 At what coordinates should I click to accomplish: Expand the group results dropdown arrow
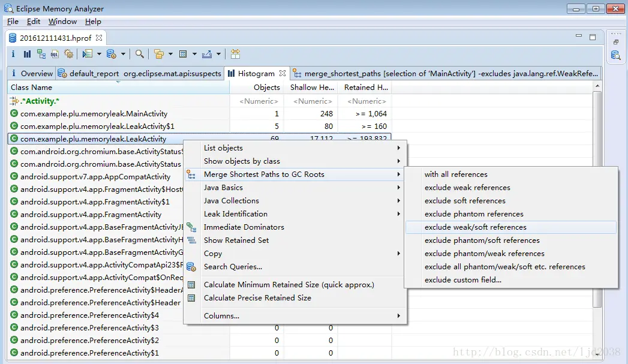click(170, 54)
